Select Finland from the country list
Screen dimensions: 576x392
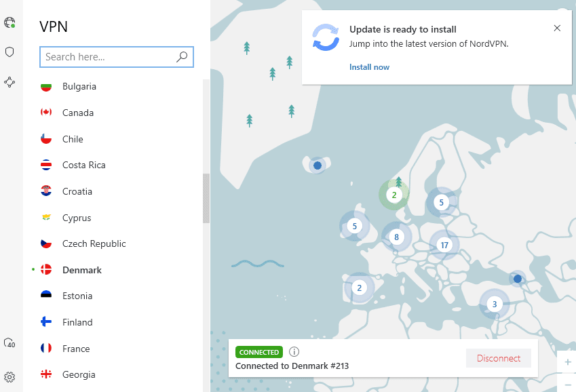click(x=77, y=321)
